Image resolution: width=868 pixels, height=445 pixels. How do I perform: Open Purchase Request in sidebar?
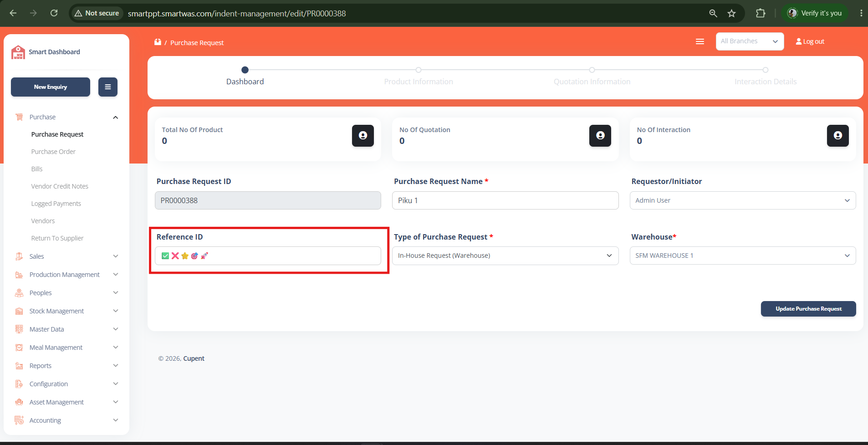pyautogui.click(x=57, y=134)
